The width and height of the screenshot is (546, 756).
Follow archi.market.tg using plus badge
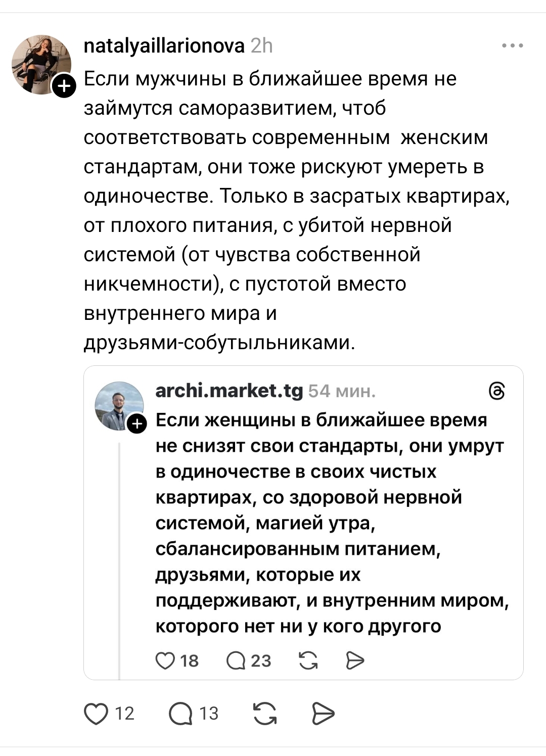tap(136, 424)
